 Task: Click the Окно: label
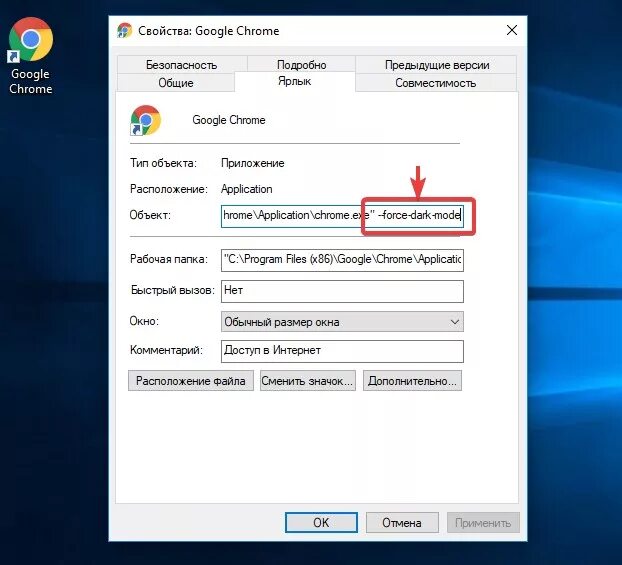144,321
